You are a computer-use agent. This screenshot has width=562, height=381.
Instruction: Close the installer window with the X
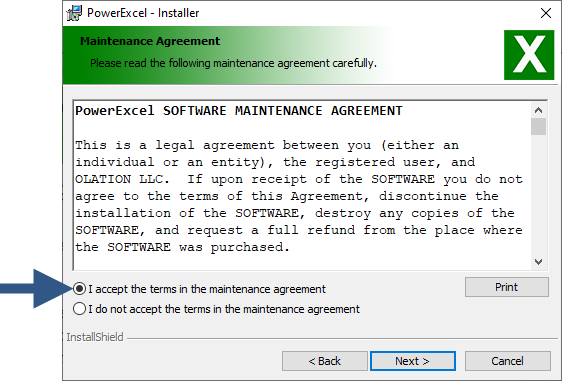(546, 13)
